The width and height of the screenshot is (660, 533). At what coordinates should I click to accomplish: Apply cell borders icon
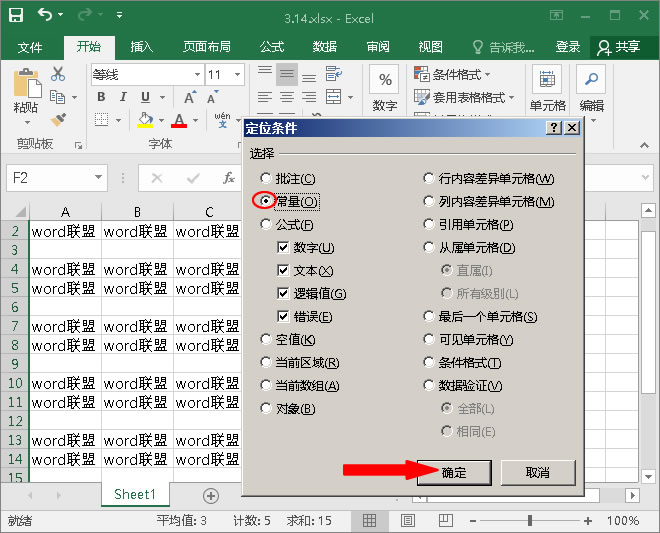click(101, 120)
